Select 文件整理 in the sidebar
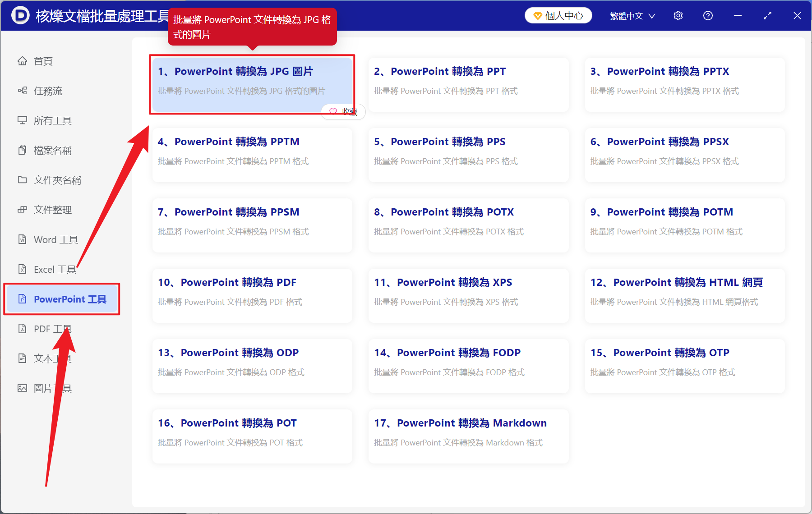The height and width of the screenshot is (514, 812). pyautogui.click(x=61, y=210)
